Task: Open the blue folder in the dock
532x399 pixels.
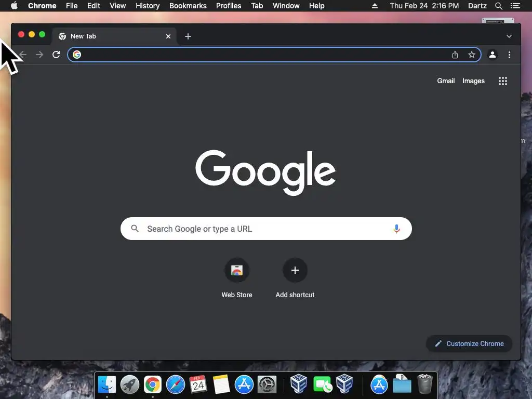Action: pos(402,384)
